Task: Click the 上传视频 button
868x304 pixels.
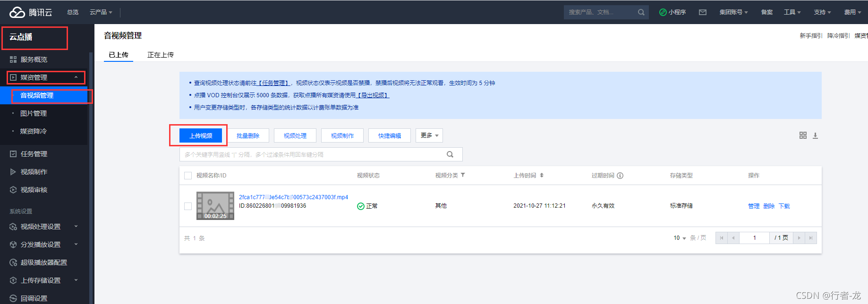Action: 201,135
